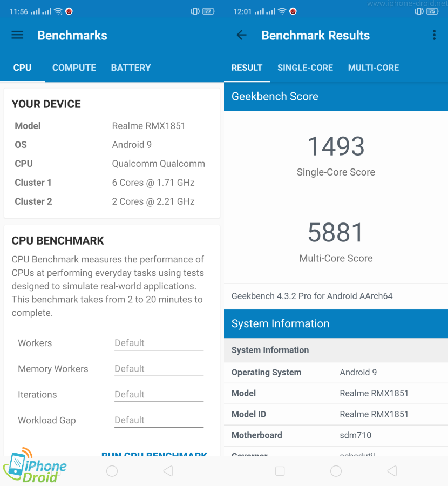Open the hamburger menu in Benchmarks
Image resolution: width=448 pixels, height=486 pixels.
pos(17,35)
